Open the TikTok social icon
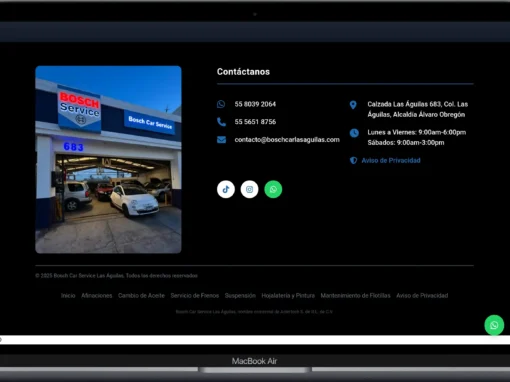This screenshot has width=510, height=382. tap(226, 189)
